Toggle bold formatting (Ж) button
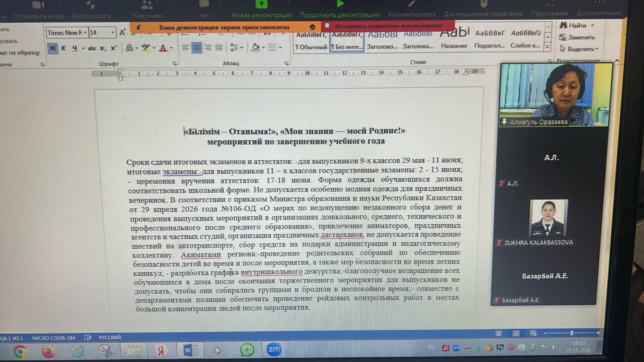The image size is (644, 362). point(53,48)
